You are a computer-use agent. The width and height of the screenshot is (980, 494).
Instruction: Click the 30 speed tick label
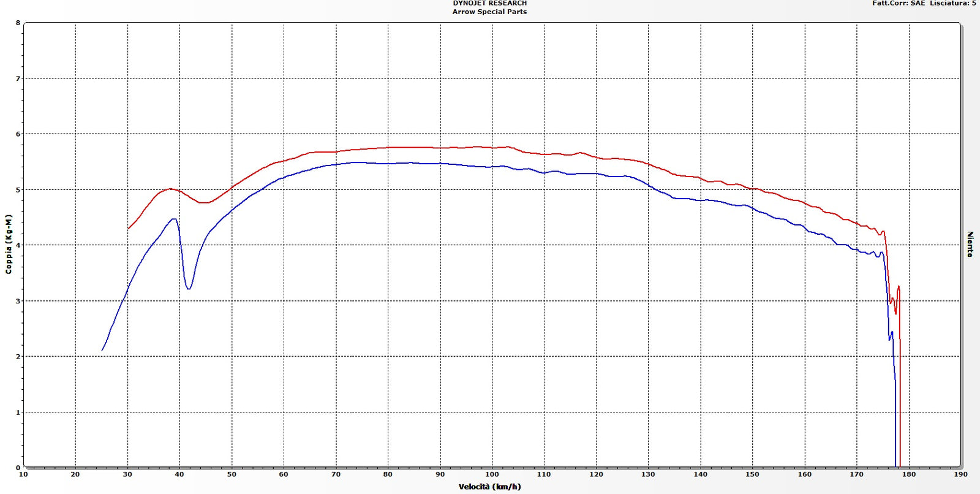point(127,474)
